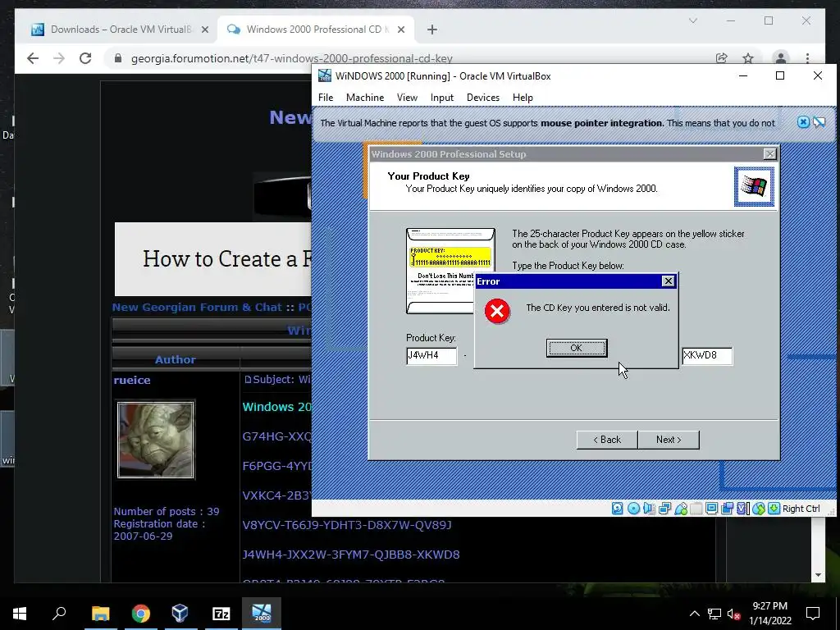The image size is (840, 630).
Task: Open Chrome's three-dot menu
Action: click(807, 58)
